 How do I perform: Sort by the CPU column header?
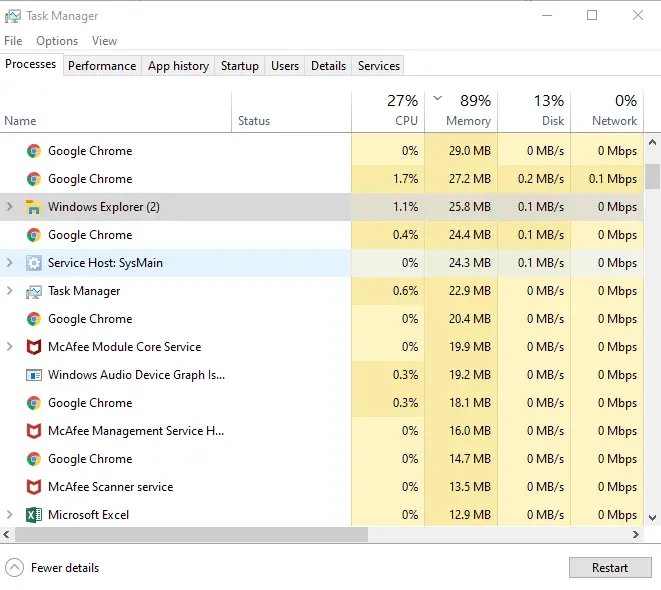click(388, 111)
